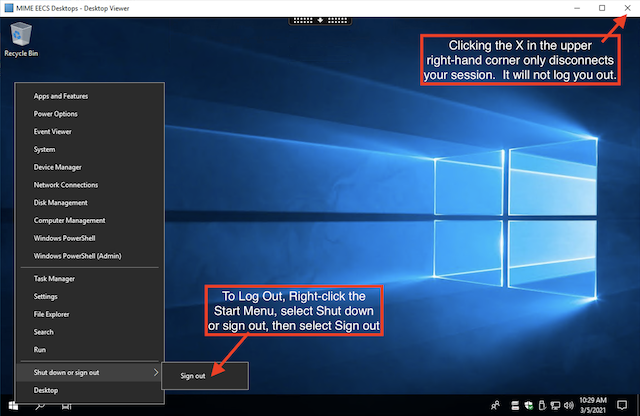
Task: Launch Windows PowerShell (Admin)
Action: 76,256
